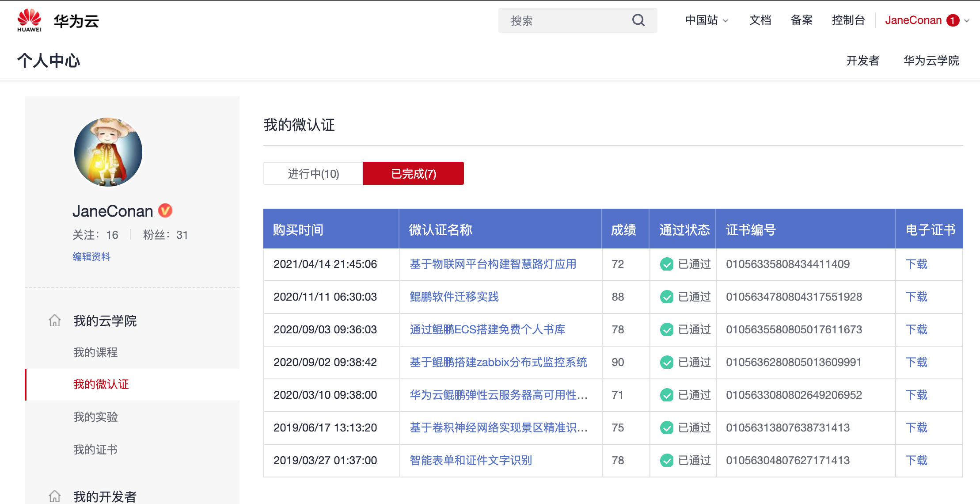Switch to the 进行中(10) tab

coord(313,173)
